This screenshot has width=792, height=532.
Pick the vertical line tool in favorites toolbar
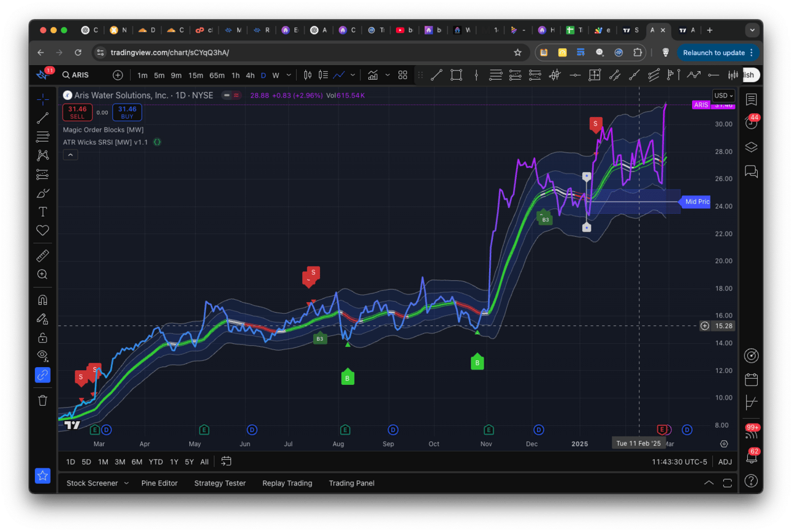coord(476,75)
